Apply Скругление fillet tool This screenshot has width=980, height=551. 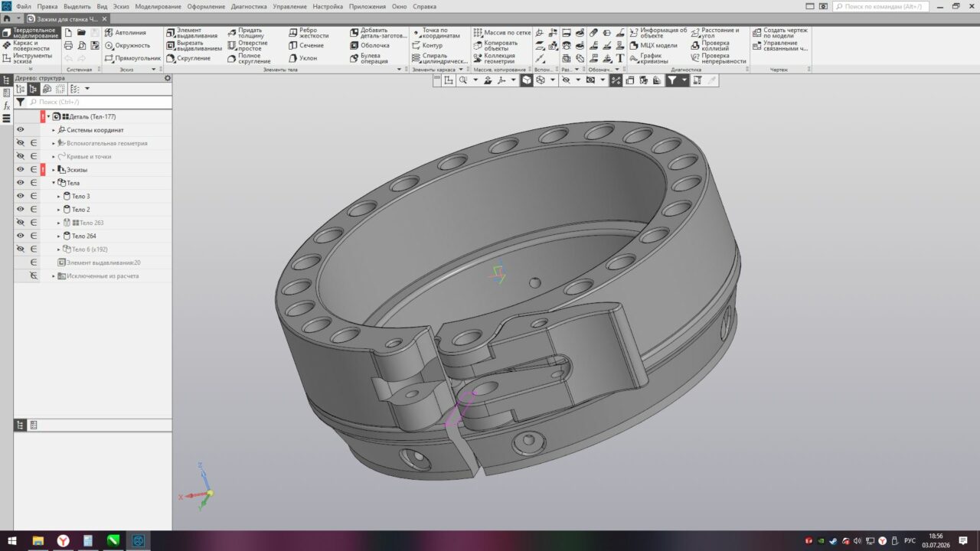tap(188, 58)
